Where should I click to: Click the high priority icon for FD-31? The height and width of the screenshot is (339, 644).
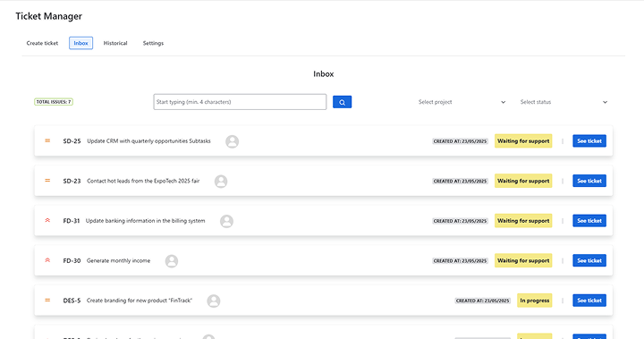click(x=47, y=220)
